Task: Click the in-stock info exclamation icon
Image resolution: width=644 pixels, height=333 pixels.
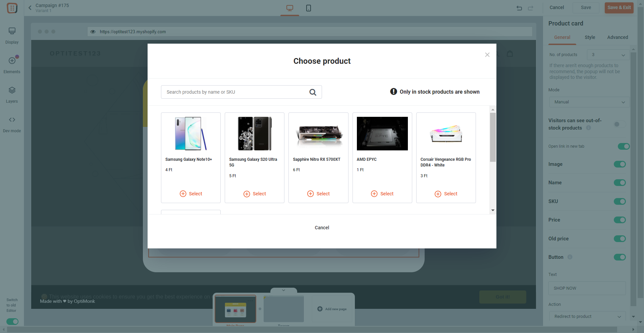Action: point(393,92)
